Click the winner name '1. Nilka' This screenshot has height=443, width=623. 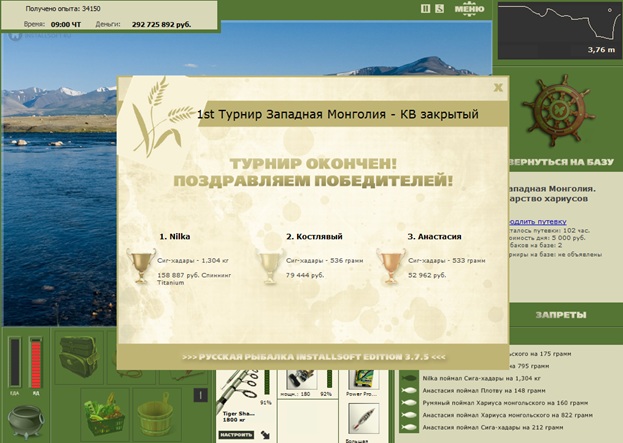174,236
